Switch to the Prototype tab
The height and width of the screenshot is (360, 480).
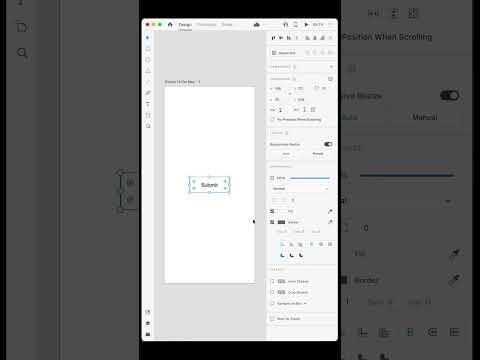pos(206,25)
